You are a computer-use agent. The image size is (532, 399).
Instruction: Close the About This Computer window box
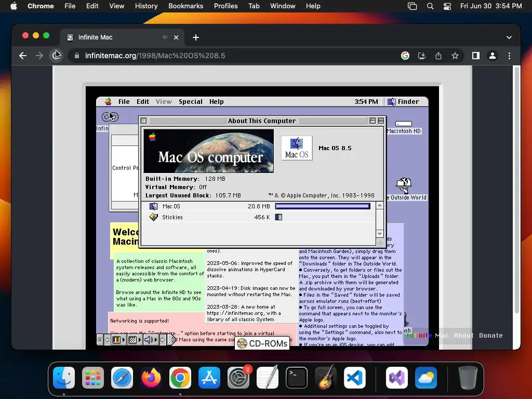click(144, 121)
